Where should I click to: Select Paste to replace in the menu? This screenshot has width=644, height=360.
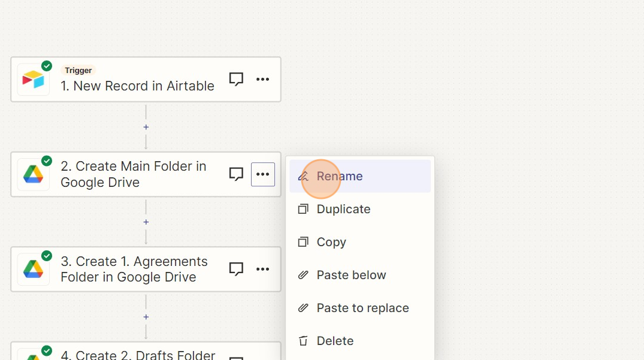coord(360,308)
